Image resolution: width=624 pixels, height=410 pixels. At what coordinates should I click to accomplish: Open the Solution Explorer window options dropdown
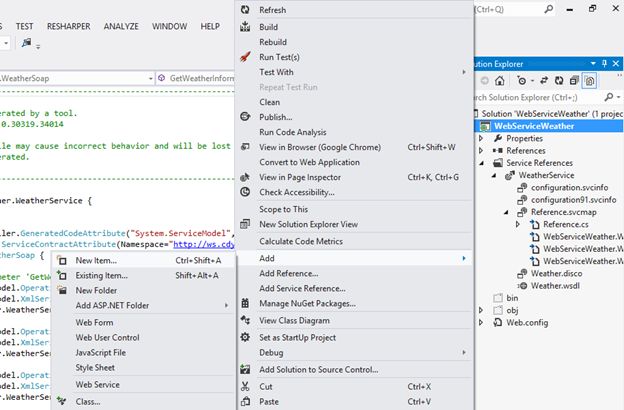point(593,64)
